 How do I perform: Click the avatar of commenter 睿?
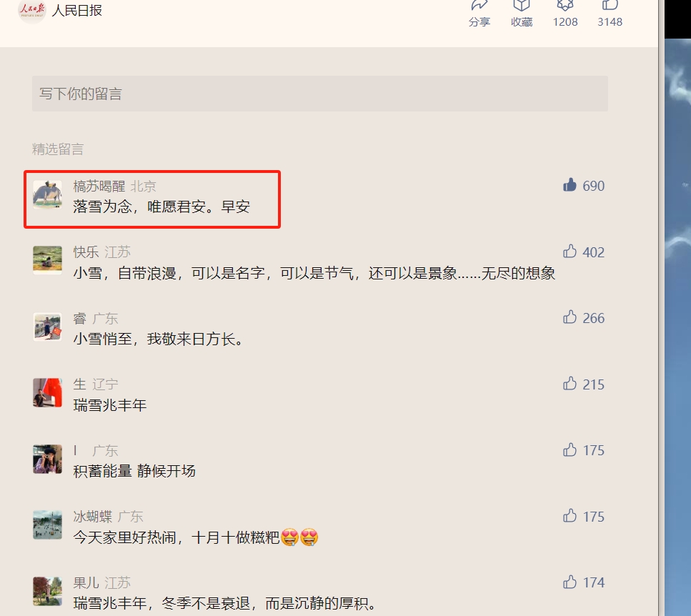coord(48,327)
